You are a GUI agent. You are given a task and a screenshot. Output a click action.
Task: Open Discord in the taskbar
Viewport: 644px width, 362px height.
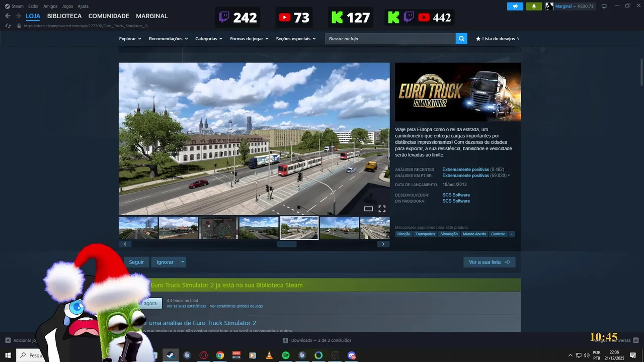tap(352, 355)
